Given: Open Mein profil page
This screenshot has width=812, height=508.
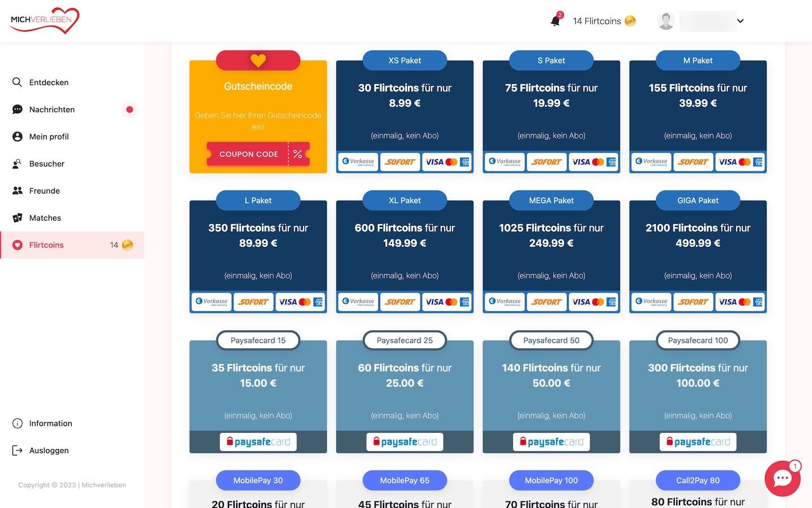Looking at the screenshot, I should click(x=72, y=137).
